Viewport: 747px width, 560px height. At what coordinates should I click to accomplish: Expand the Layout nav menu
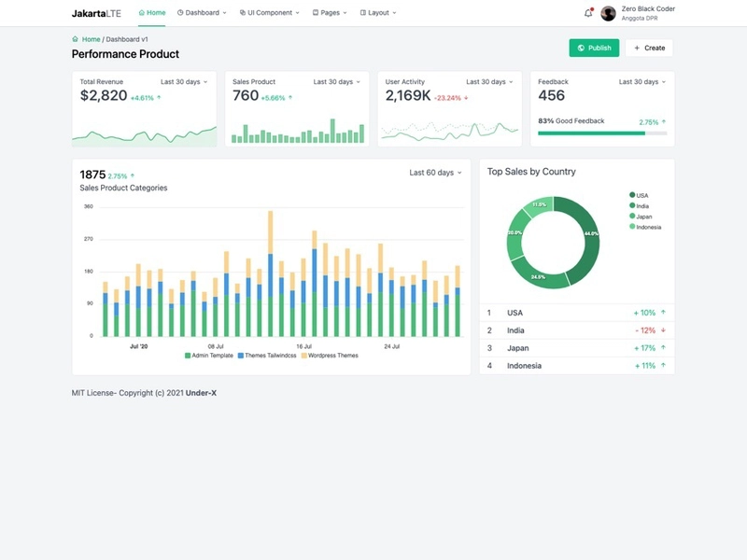[378, 13]
